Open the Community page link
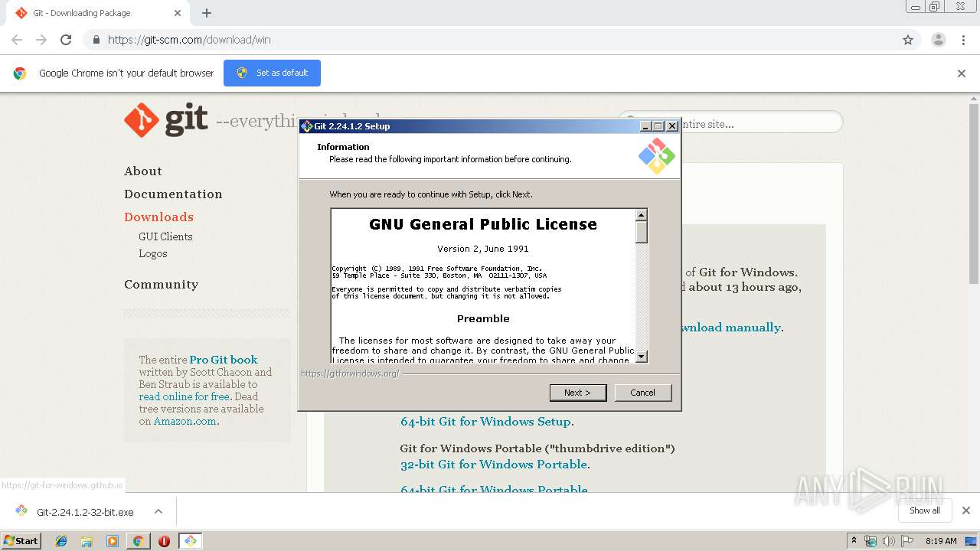 [161, 285]
